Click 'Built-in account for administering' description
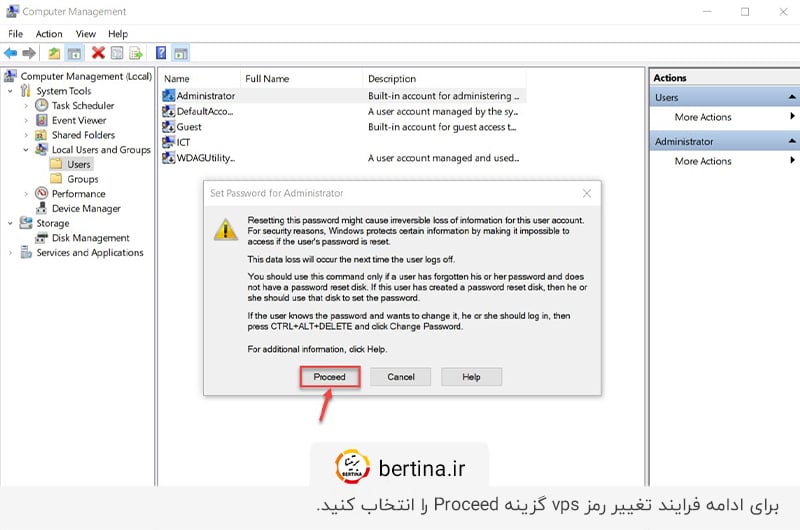This screenshot has height=530, width=800. (443, 95)
